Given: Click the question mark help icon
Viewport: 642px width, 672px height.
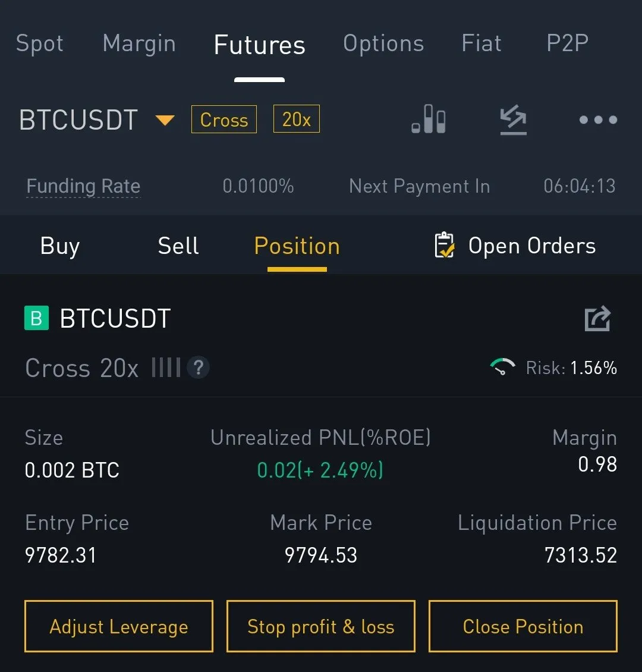Looking at the screenshot, I should click(x=199, y=368).
